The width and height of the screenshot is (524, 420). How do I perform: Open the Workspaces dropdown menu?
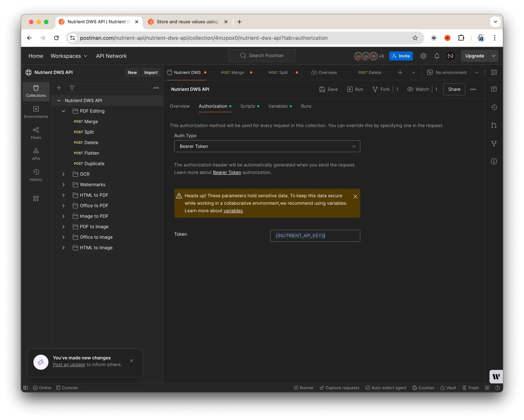[x=69, y=56]
